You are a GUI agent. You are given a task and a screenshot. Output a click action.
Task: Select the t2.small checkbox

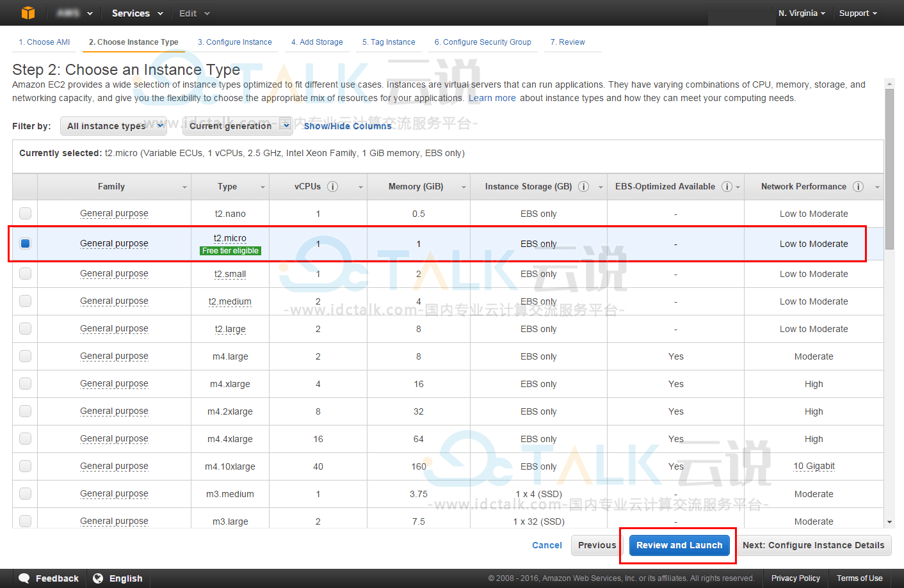click(25, 273)
